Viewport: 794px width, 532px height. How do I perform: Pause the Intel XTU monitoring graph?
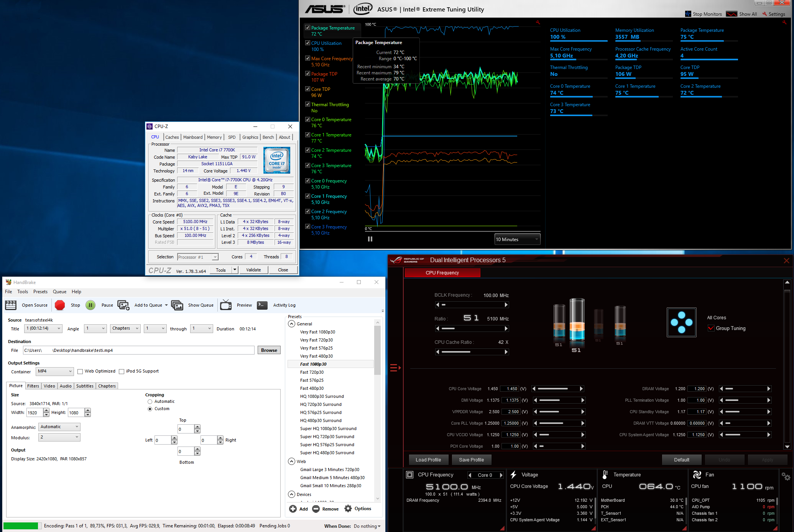(x=370, y=239)
